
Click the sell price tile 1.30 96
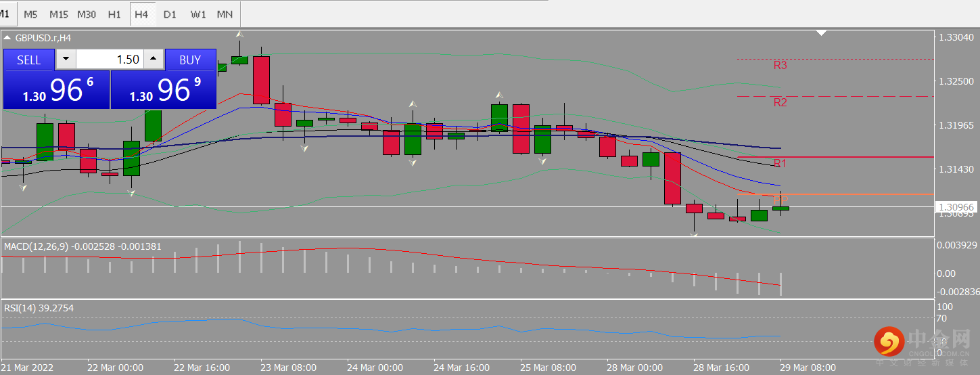click(56, 90)
